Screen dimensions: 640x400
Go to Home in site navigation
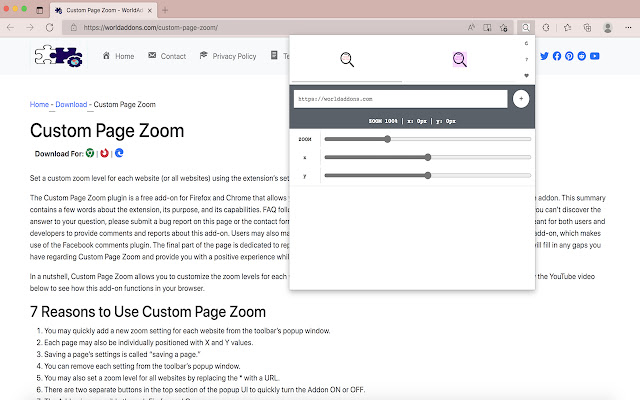point(118,56)
